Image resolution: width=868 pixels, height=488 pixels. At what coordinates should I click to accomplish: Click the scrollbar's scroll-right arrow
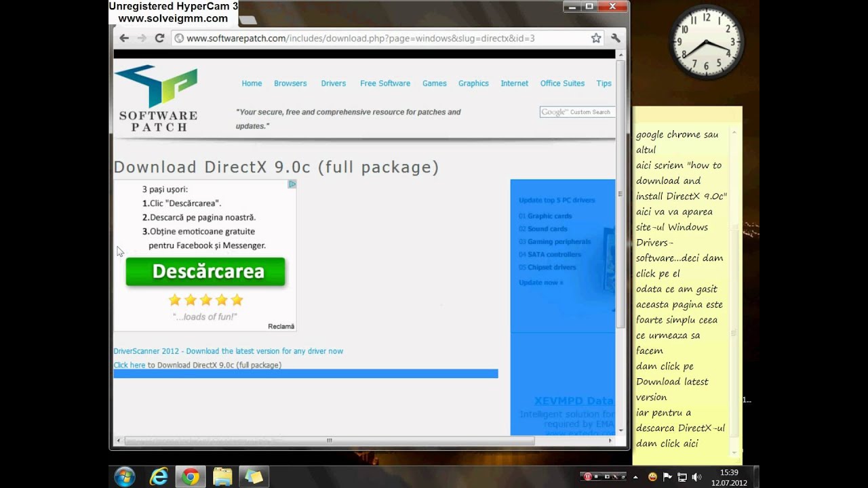610,441
